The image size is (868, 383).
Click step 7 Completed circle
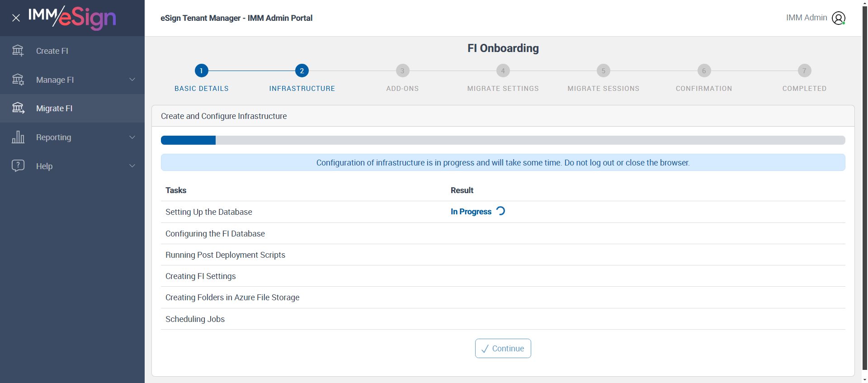pyautogui.click(x=804, y=71)
